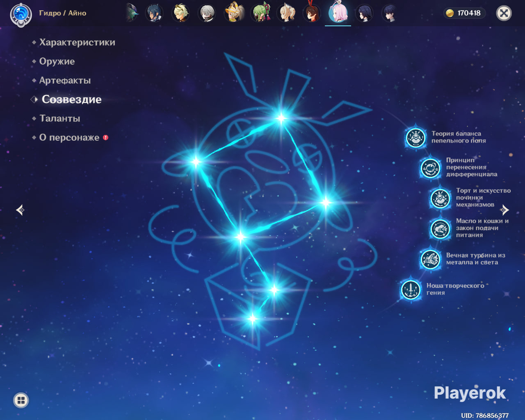Select the cream-haired character with animal ears
The height and width of the screenshot is (420, 525).
click(286, 13)
